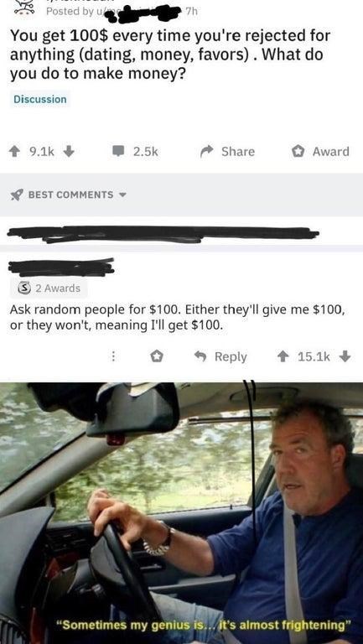Click the comment text about asking $100
The image size is (363, 644).
177,317
